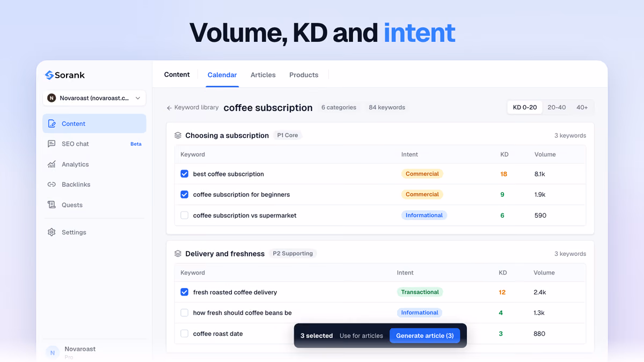This screenshot has width=644, height=362.
Task: Click the Sorank logo icon
Action: (49, 75)
